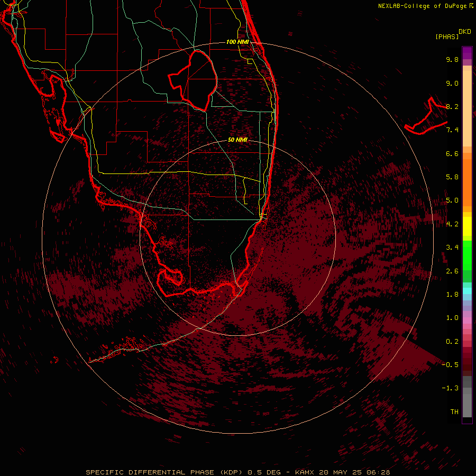Click the cyan band beside 1.8
476x476 pixels.
click(467, 291)
